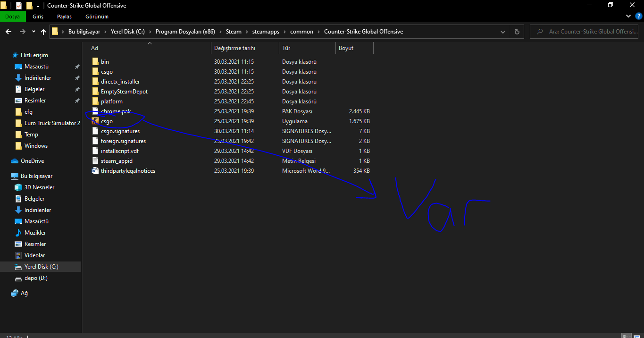The image size is (644, 338).
Task: Select the EmptySteamDepot folder icon
Action: click(95, 92)
